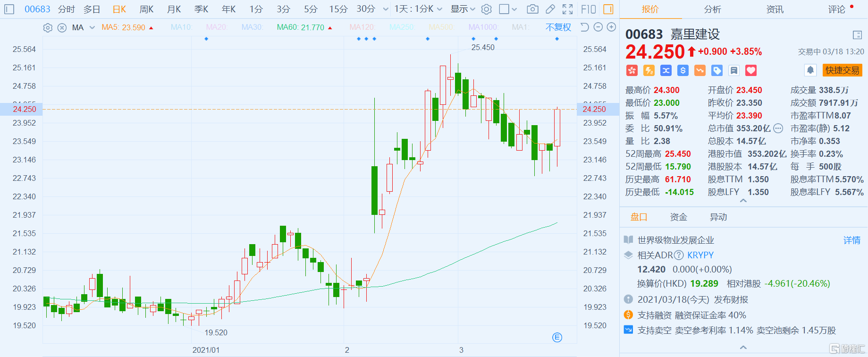Open the MA indicator type dropdown

click(92, 27)
